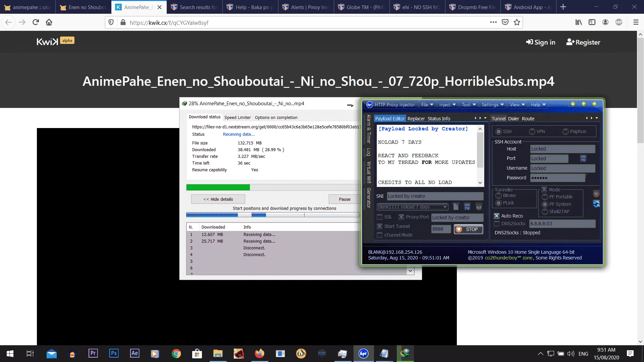Expand the Tunnel panel tab list arrow
This screenshot has height=362, width=644.
[x=597, y=118]
